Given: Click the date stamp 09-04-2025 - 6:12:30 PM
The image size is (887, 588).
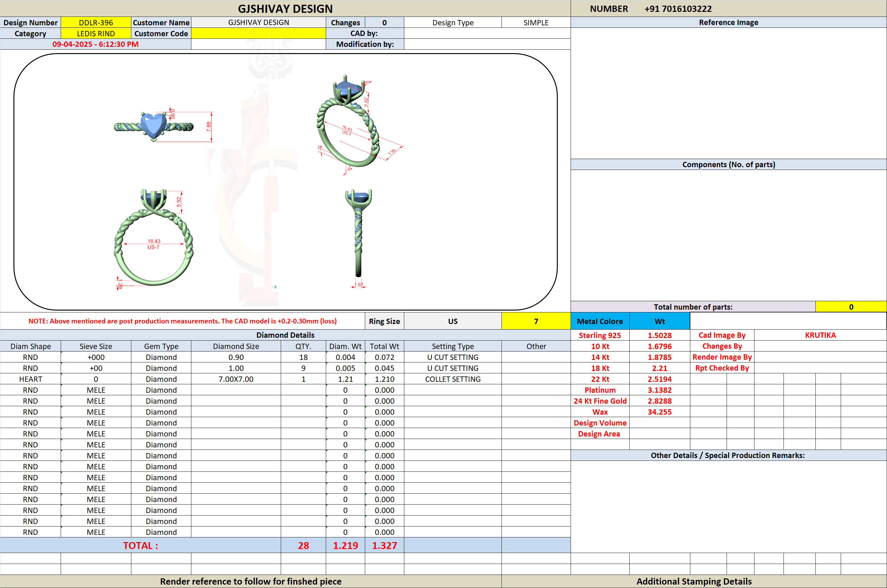Looking at the screenshot, I should [95, 44].
